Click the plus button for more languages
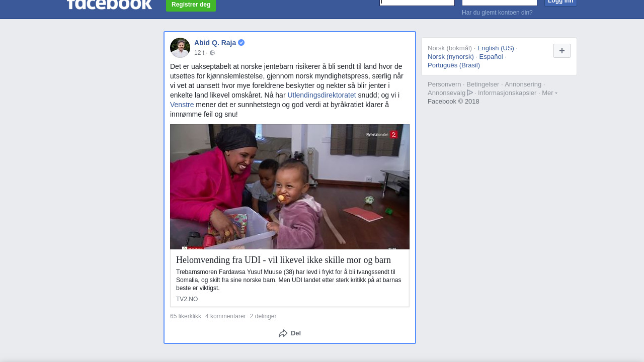644x362 pixels. click(x=562, y=51)
